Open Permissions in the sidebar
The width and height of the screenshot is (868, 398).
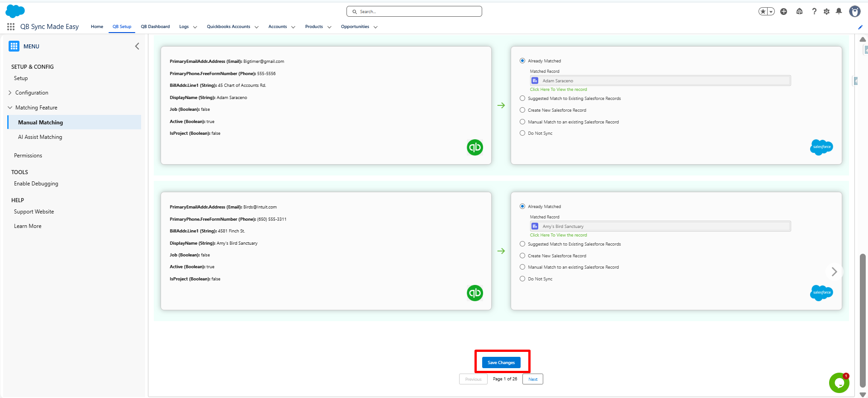[x=28, y=156]
